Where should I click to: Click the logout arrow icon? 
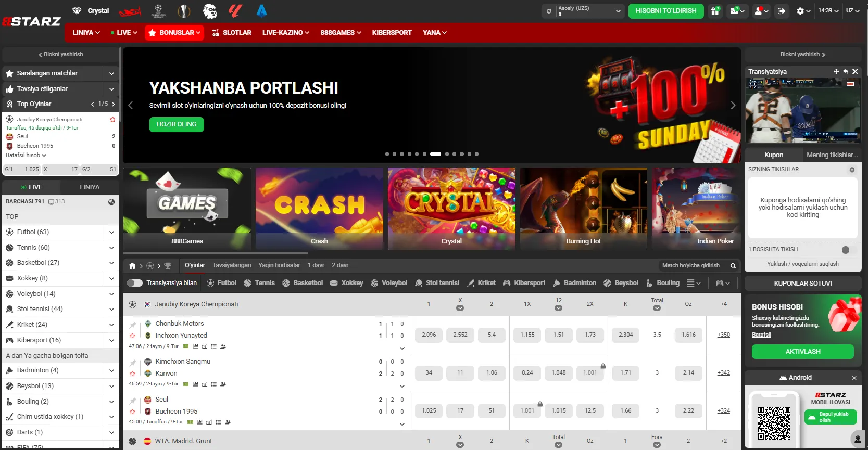[782, 11]
